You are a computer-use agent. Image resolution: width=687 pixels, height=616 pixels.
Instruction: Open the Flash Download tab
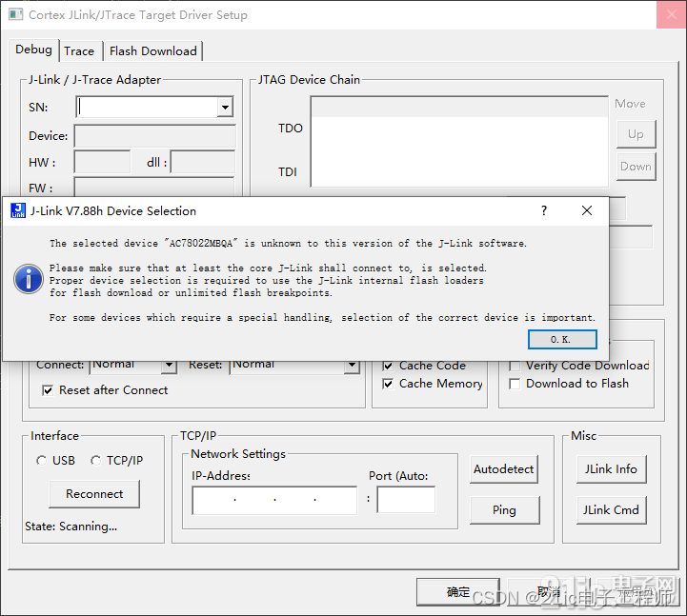pyautogui.click(x=152, y=51)
